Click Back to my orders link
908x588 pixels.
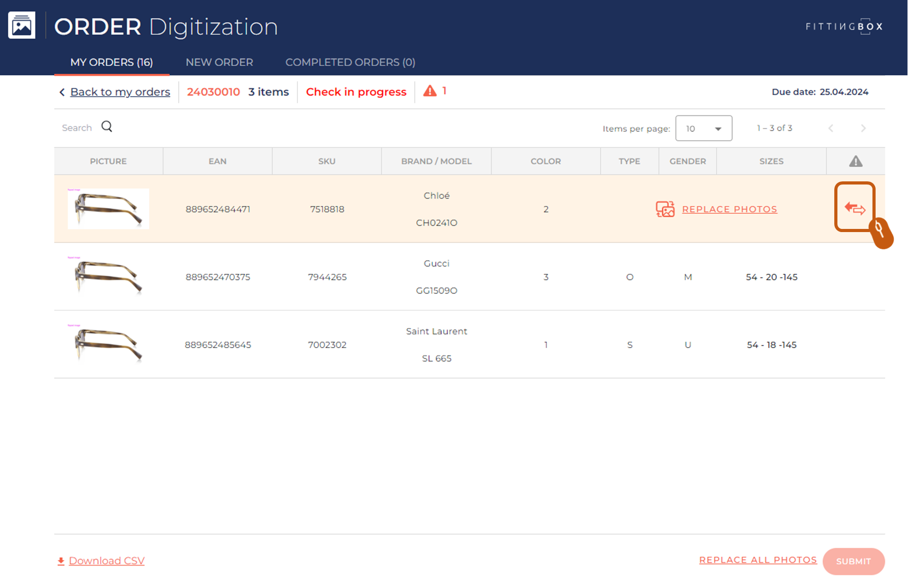[120, 92]
